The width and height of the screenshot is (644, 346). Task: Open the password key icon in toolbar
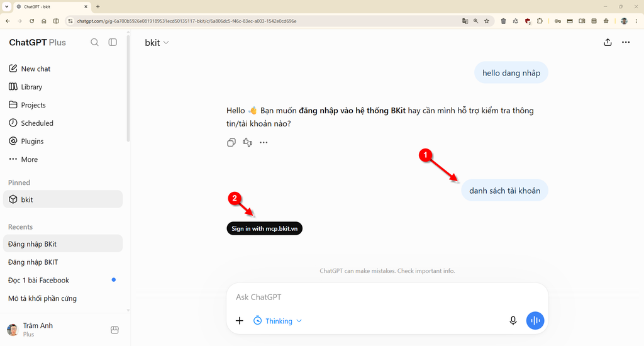point(557,21)
